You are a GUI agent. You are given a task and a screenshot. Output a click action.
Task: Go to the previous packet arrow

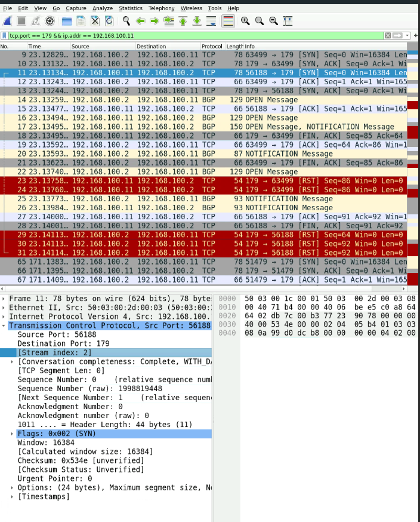(x=141, y=22)
